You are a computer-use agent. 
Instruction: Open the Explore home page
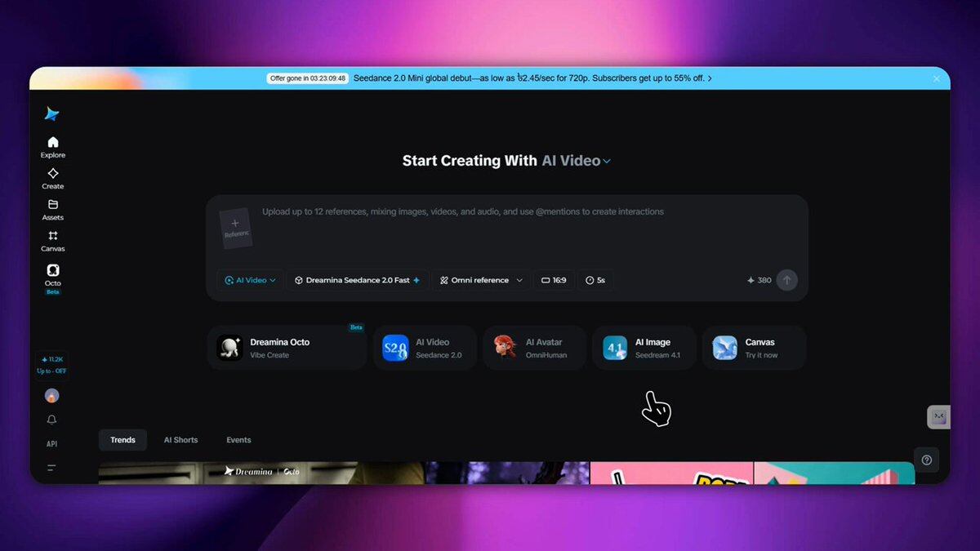[x=53, y=147]
